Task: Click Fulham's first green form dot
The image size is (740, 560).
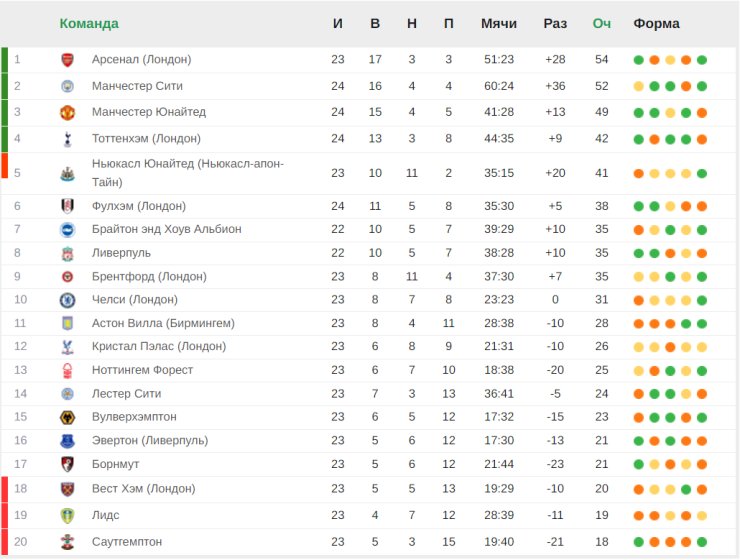Action: [639, 206]
